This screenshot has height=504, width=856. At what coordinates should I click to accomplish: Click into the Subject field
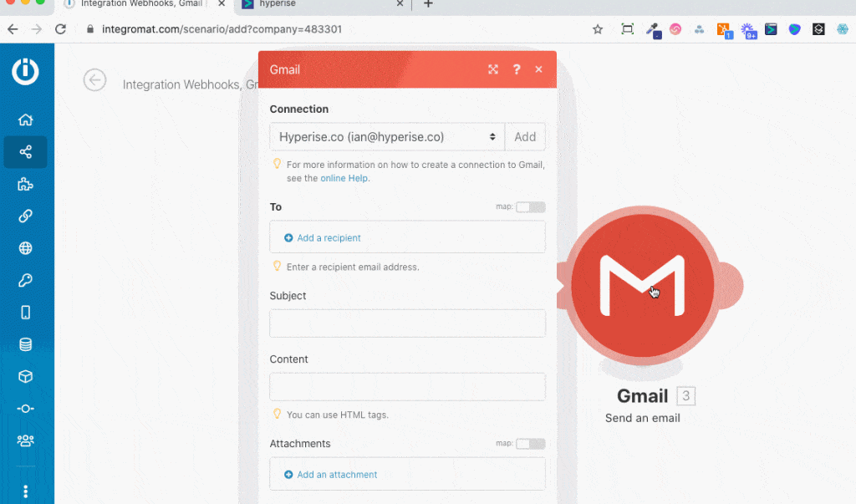(407, 323)
